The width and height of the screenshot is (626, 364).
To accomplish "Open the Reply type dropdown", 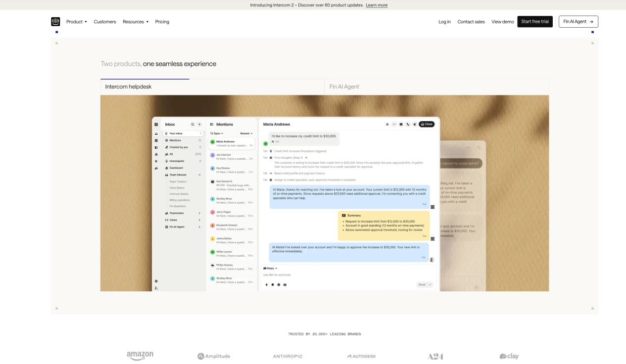I will [270, 268].
